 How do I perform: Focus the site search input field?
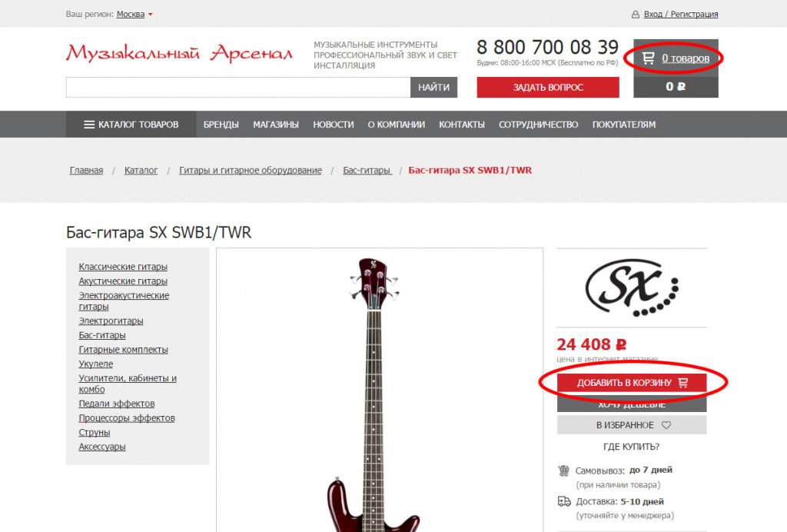point(238,88)
